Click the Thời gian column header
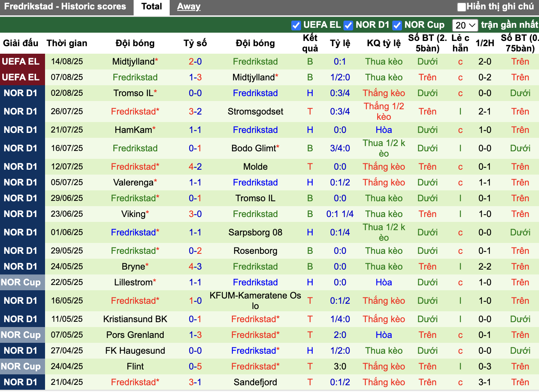 [67, 43]
